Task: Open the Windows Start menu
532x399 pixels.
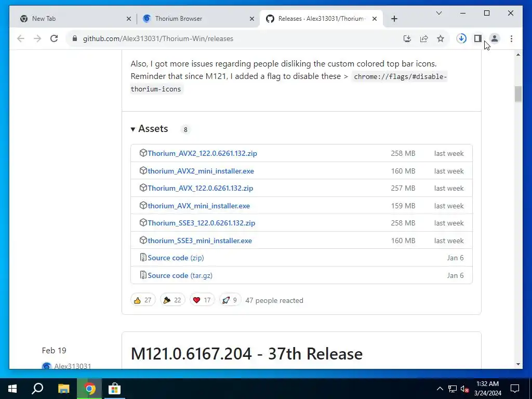Action: coord(12,389)
